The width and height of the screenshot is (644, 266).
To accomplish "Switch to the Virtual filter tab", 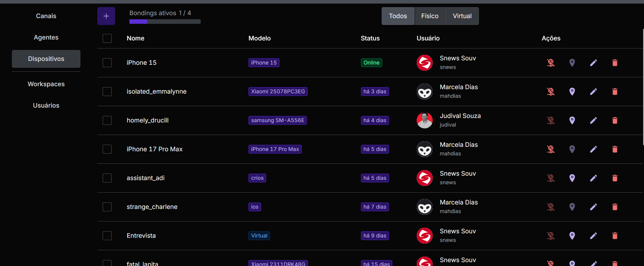I will click(x=462, y=16).
